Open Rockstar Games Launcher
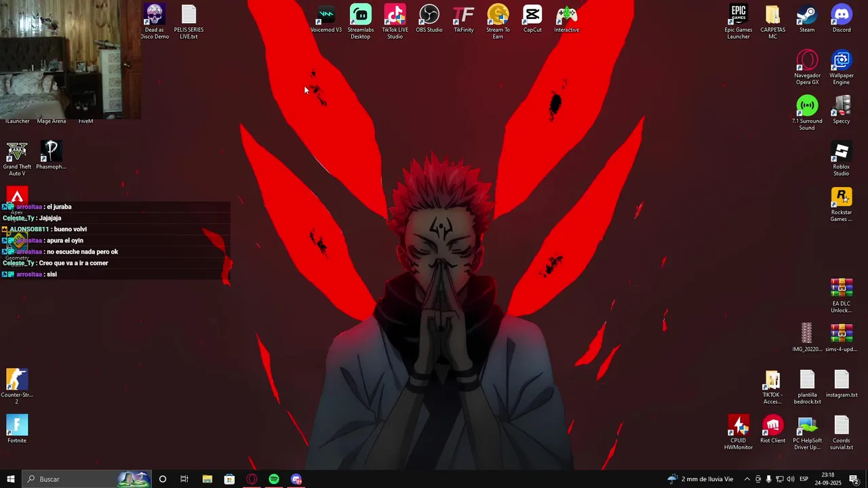Image resolution: width=868 pixels, height=488 pixels. click(842, 205)
